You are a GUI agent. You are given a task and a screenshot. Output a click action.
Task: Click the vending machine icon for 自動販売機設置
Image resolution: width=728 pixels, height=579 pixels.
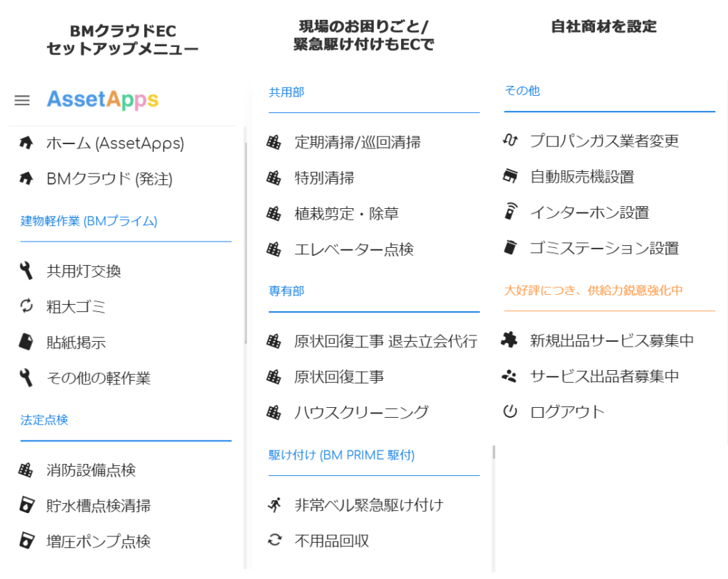click(x=510, y=176)
